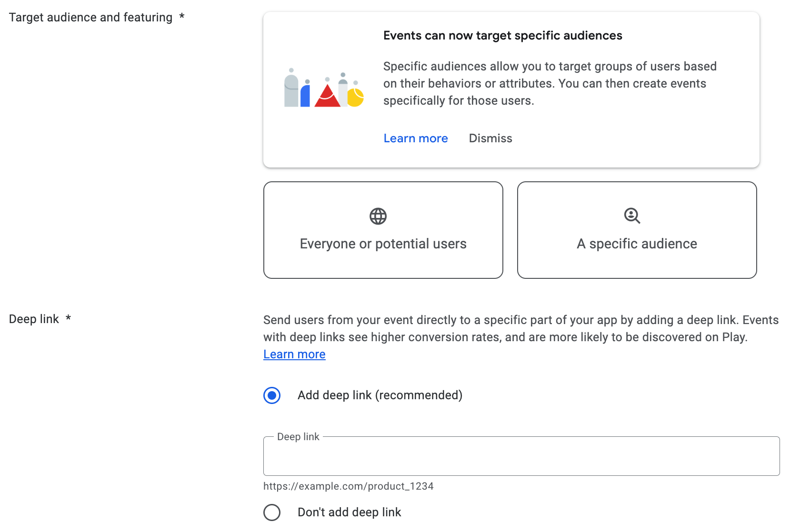Click the specific audiences description paragraph
This screenshot has height=532, width=800.
pos(550,83)
